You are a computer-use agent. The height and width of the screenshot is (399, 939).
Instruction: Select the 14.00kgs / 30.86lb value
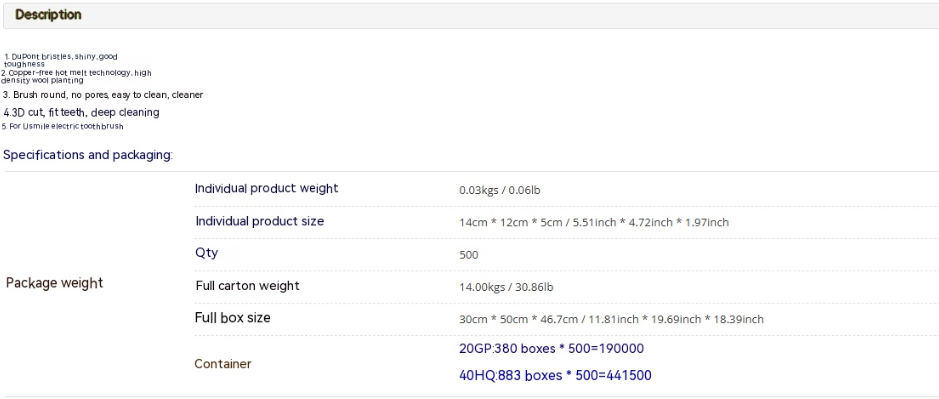coord(506,287)
